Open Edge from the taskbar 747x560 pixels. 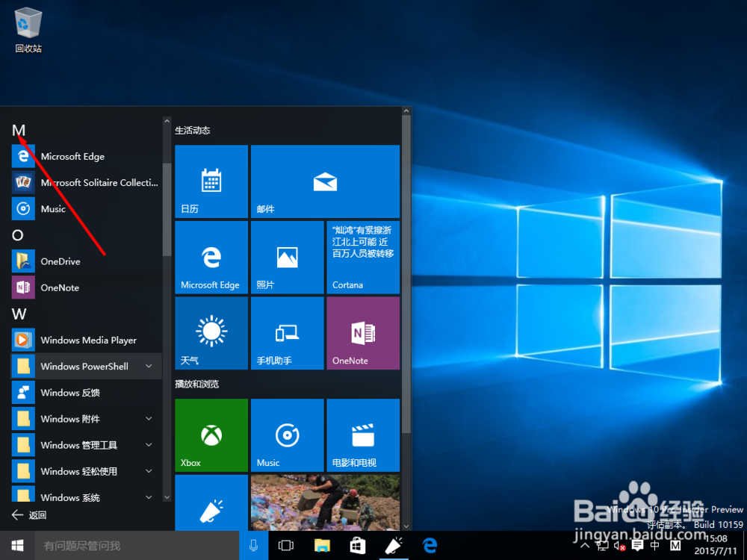coord(430,545)
